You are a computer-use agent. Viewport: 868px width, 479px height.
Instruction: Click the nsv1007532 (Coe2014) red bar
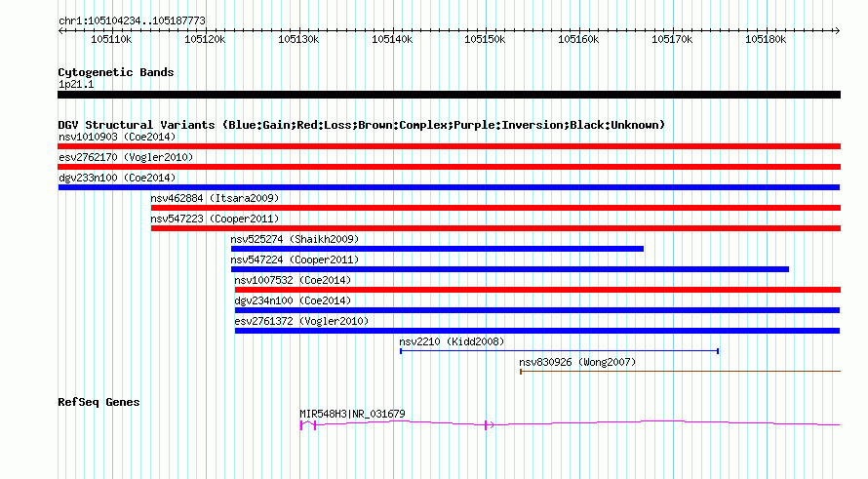pyautogui.click(x=537, y=290)
